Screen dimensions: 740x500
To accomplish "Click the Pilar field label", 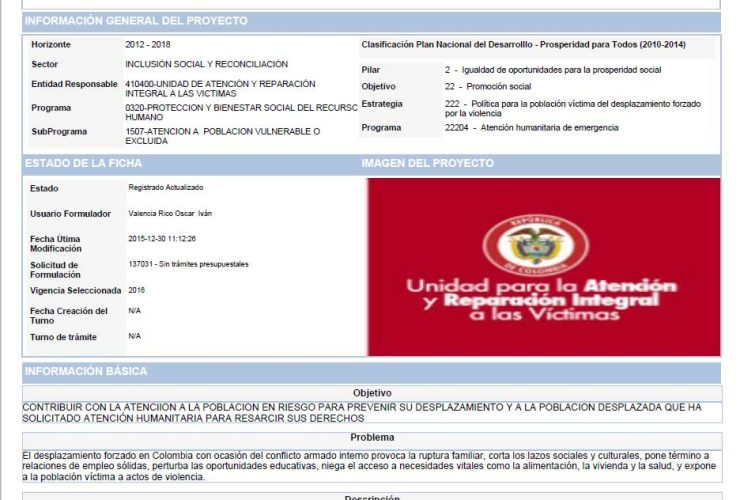I will tap(370, 70).
